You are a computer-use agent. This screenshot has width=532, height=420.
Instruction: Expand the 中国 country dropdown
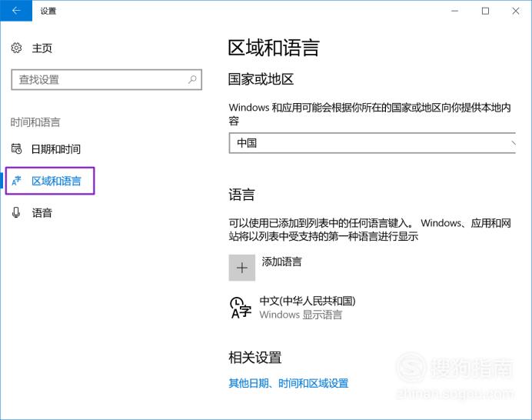(372, 143)
